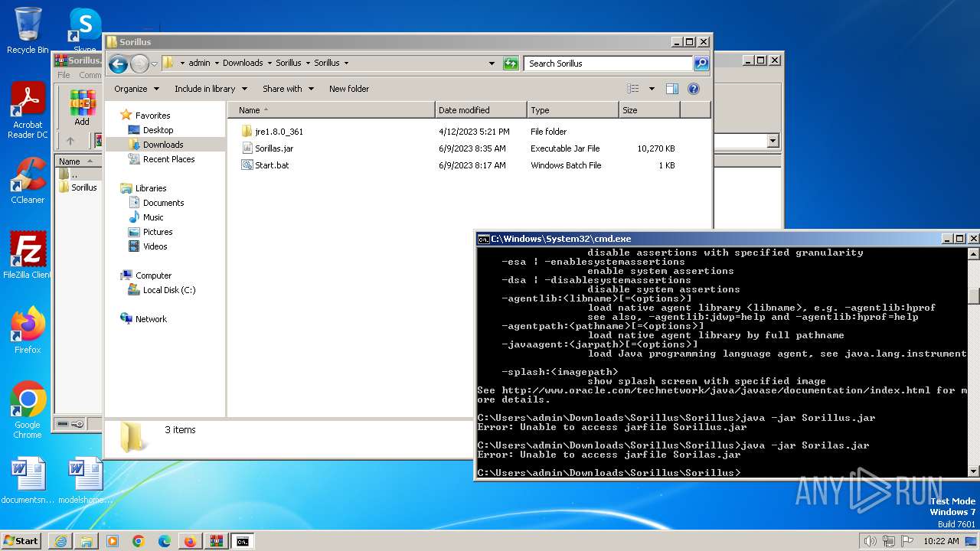This screenshot has height=551, width=980.
Task: Click the Forward arrow in Explorer
Action: (139, 64)
